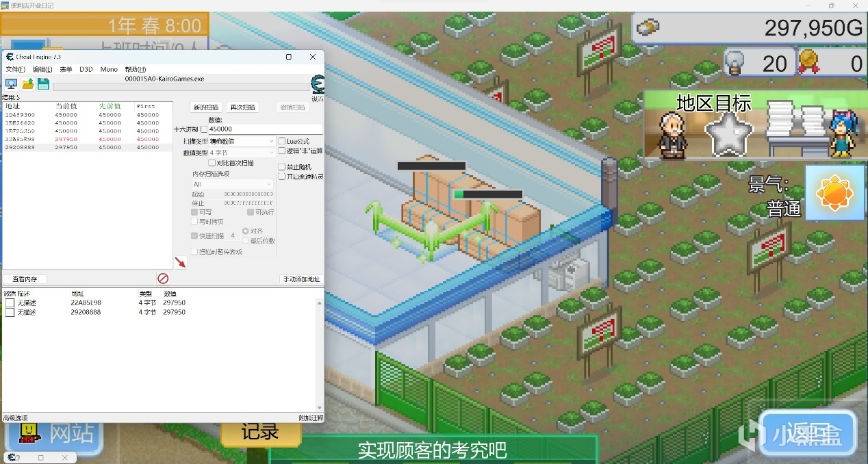Click the floppy disk save icon
The height and width of the screenshot is (464, 868).
pos(43,83)
